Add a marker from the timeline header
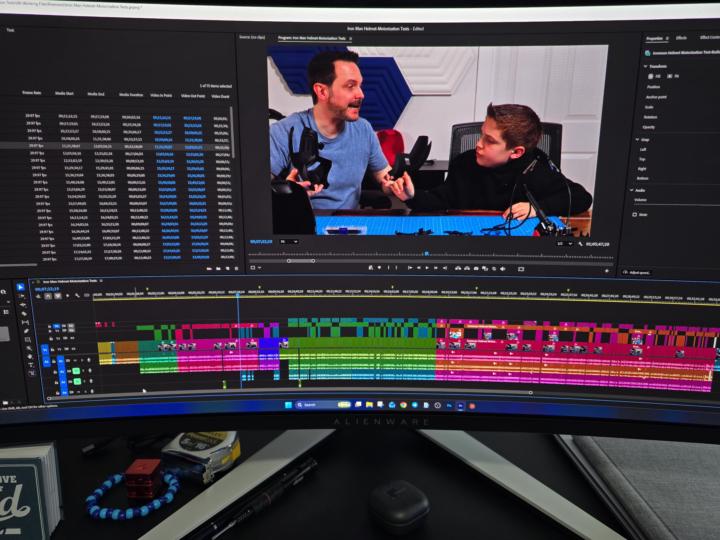Viewport: 720px width, 540px height. (x=68, y=296)
